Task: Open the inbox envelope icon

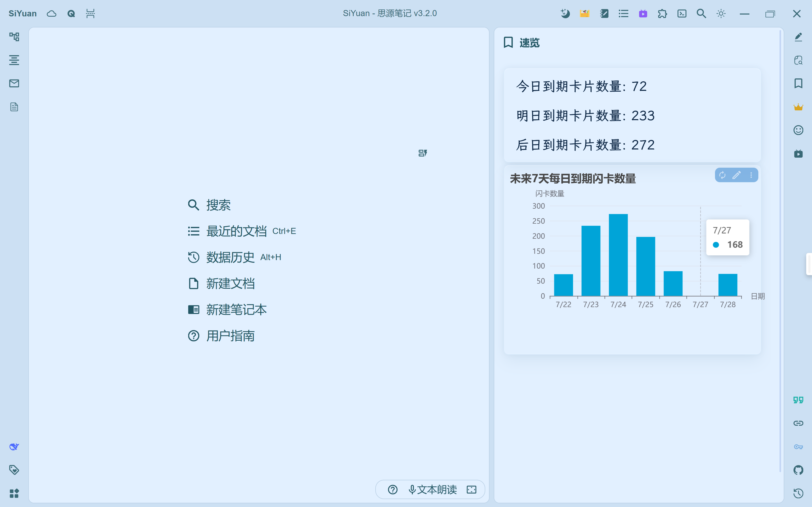Action: pos(14,83)
